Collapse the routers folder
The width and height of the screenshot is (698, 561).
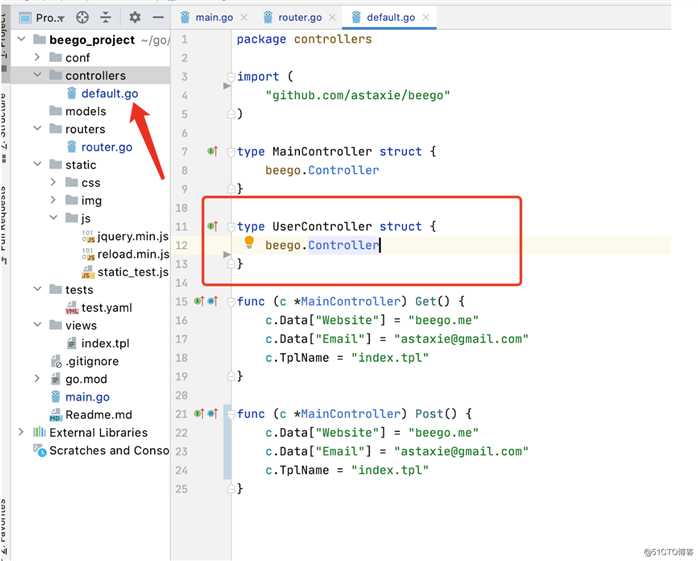(37, 128)
